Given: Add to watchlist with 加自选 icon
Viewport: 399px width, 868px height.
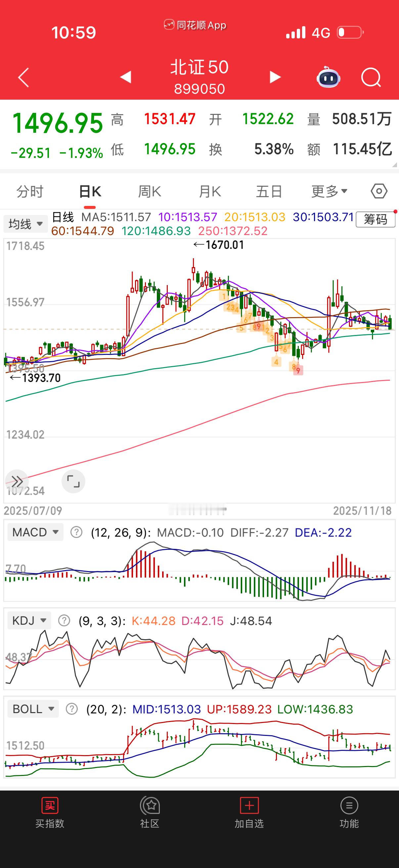Looking at the screenshot, I should point(249,805).
